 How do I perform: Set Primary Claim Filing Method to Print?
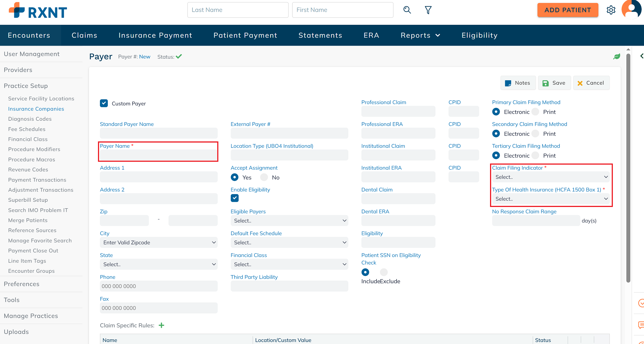[x=536, y=112]
